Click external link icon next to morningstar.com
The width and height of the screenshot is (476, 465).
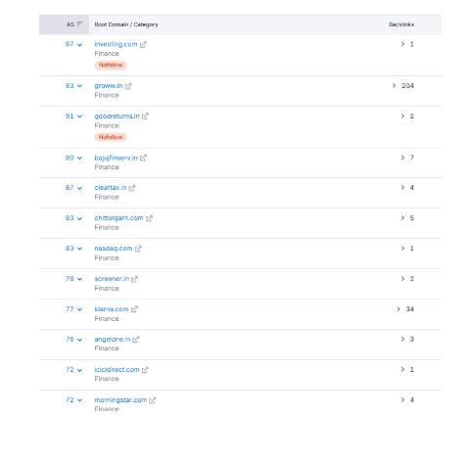click(x=153, y=400)
